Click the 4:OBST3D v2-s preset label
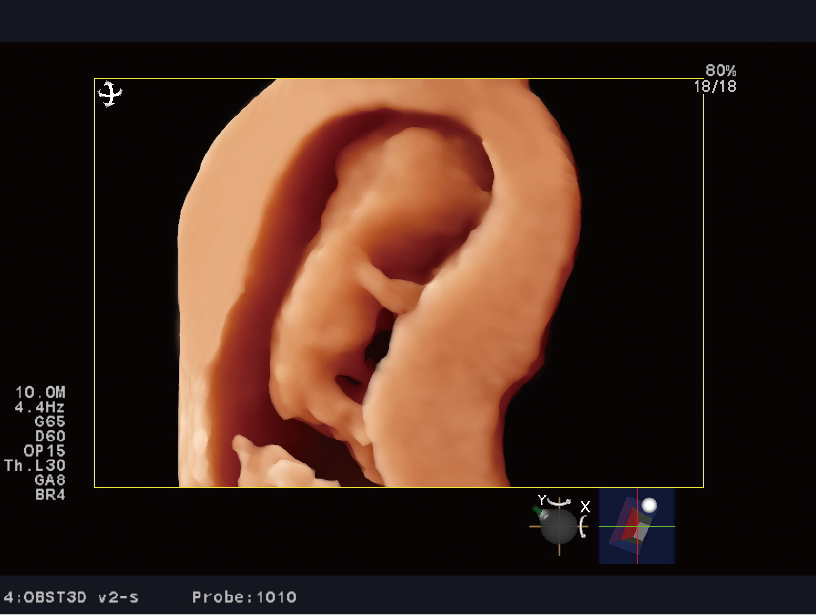816x615 pixels. click(71, 598)
